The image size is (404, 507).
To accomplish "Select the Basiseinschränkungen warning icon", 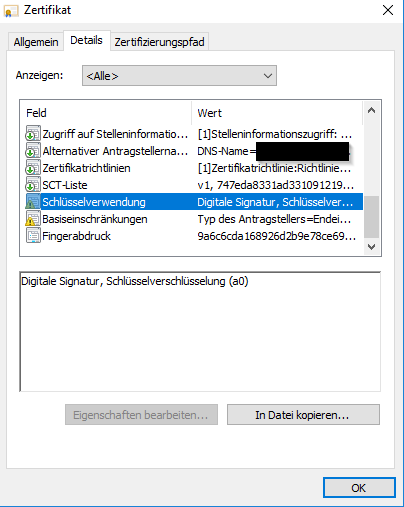I will pos(33,219).
